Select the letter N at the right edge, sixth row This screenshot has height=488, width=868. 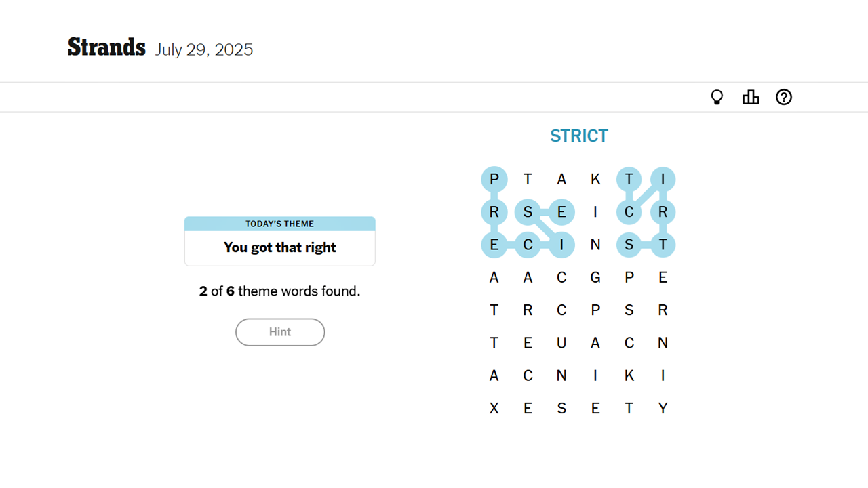(663, 342)
